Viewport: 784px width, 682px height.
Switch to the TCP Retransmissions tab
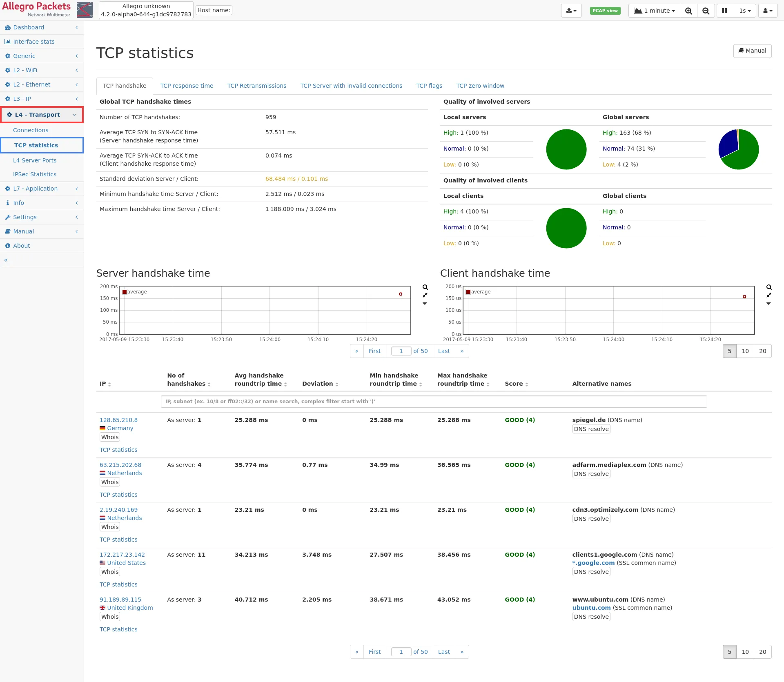(x=256, y=86)
